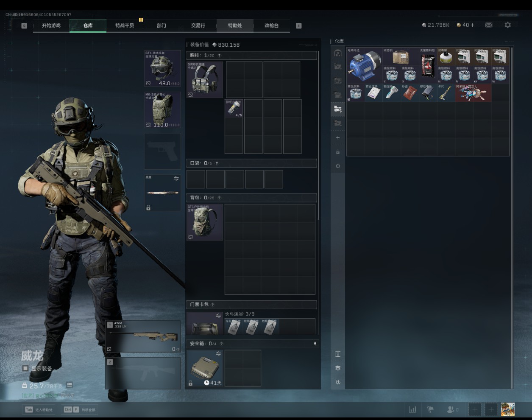Select the 炒面 item in stash
The width and height of the screenshot is (532, 420).
click(409, 92)
